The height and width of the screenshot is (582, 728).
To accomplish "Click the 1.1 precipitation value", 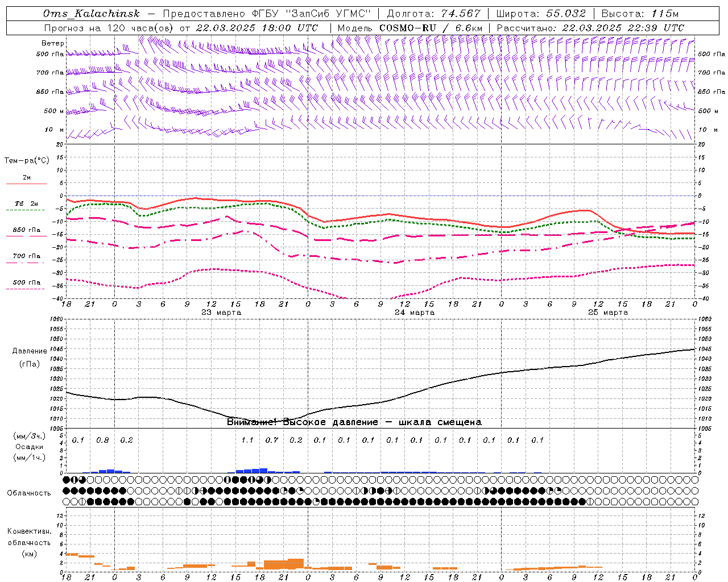I will pyautogui.click(x=247, y=440).
